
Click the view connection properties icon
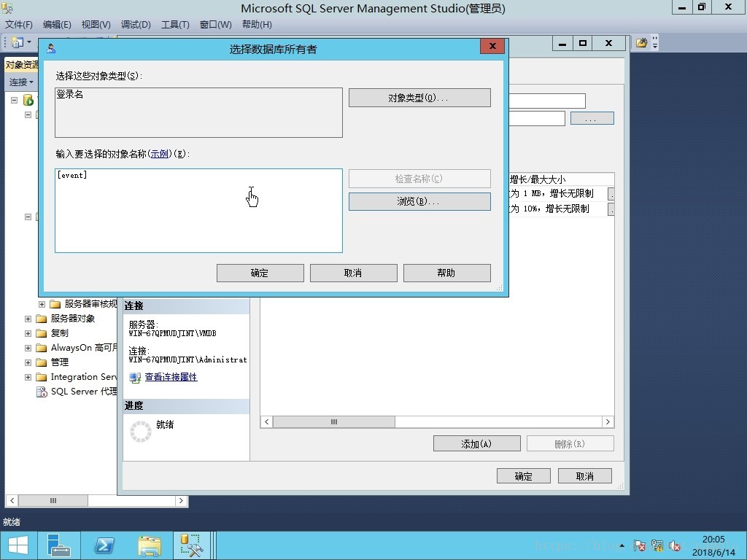pos(135,378)
